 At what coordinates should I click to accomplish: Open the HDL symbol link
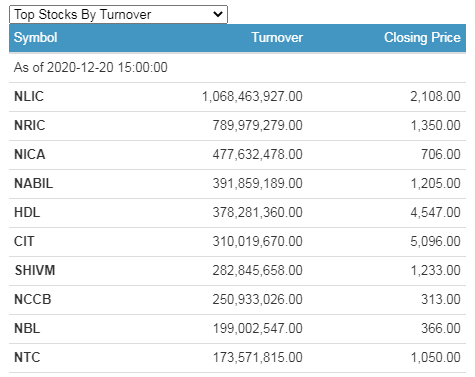click(27, 212)
